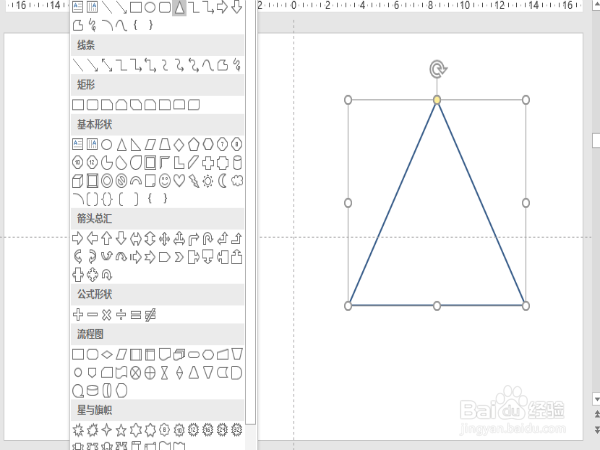Viewport: 600px width, 450px height.
Task: Pick the not-equal sign equation shape
Action: 150,315
